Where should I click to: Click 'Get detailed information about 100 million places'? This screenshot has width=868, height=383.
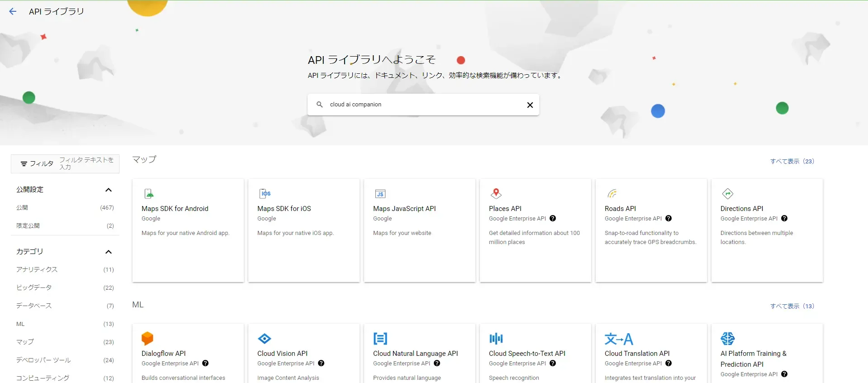(534, 238)
